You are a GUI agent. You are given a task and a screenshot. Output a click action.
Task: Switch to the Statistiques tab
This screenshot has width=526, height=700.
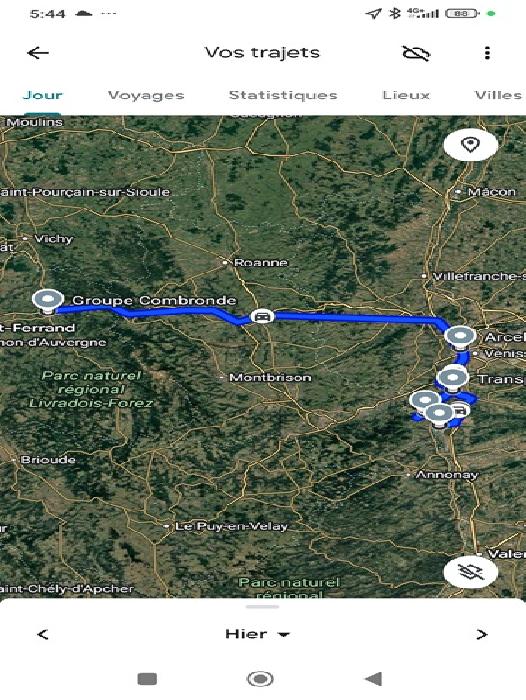pyautogui.click(x=283, y=95)
